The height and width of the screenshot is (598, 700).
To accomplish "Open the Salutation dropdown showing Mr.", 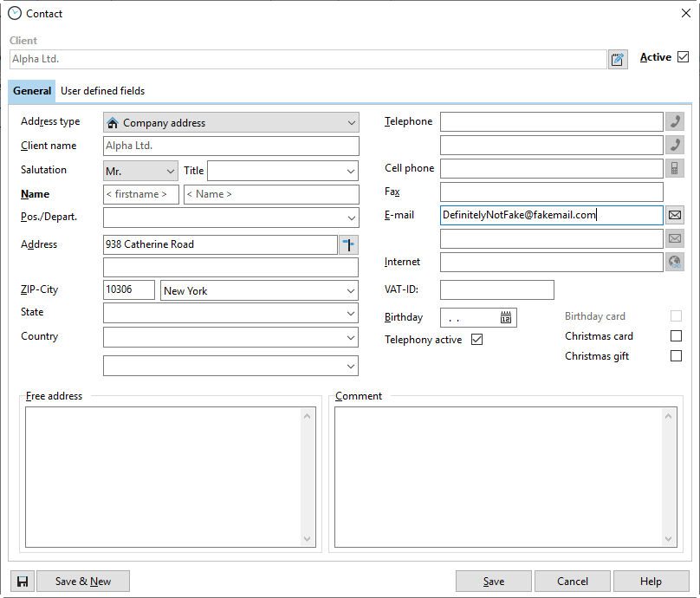I will 140,172.
